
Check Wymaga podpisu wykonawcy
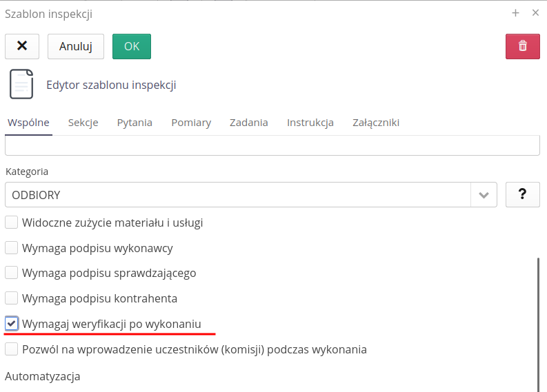(11, 248)
